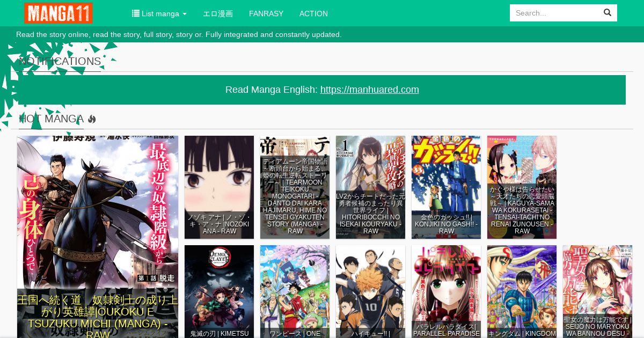Open the List manga dropdown menu
The width and height of the screenshot is (644, 338).
coord(159,13)
